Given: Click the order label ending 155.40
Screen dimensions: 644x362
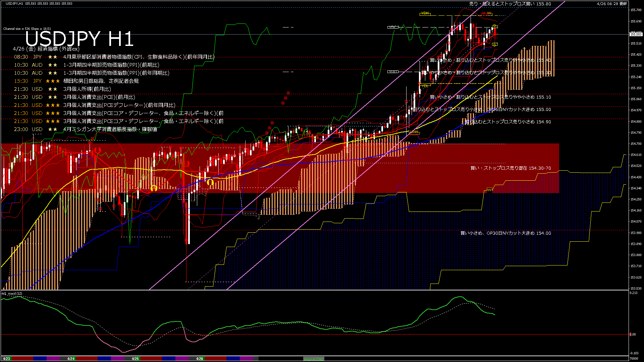Looking at the screenshot, I should click(490, 60).
